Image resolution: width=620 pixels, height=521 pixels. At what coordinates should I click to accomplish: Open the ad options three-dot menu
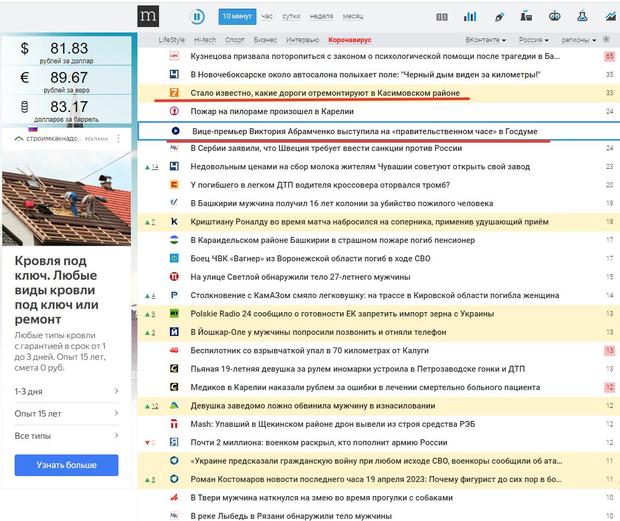[x=118, y=139]
